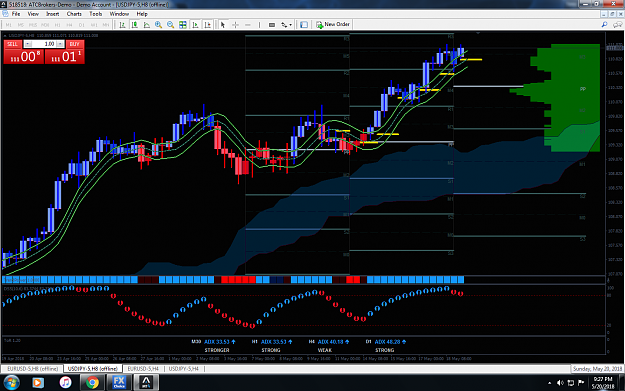This screenshot has height=391, width=625.
Task: Click the ATC Brokers taskbar icon
Action: 146,383
